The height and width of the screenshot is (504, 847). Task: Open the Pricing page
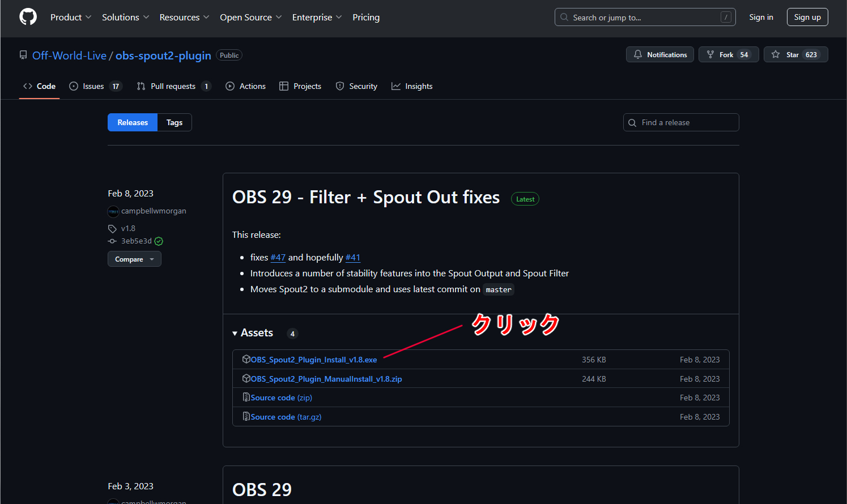pyautogui.click(x=366, y=17)
